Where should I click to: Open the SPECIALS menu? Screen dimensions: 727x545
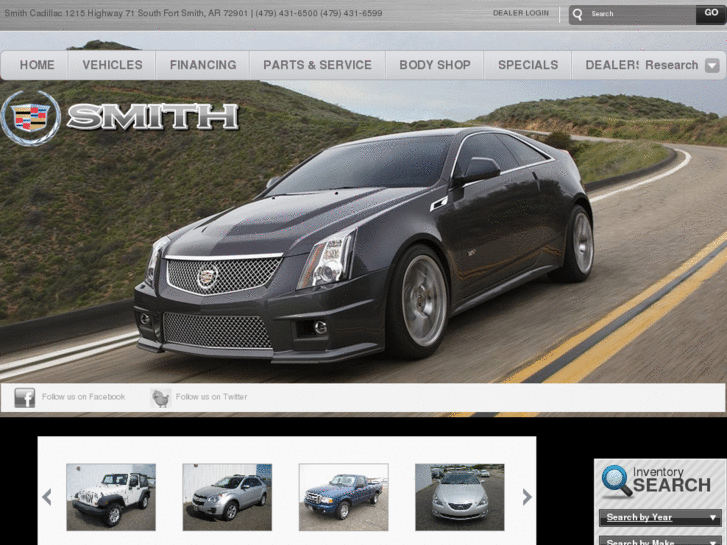tap(528, 65)
